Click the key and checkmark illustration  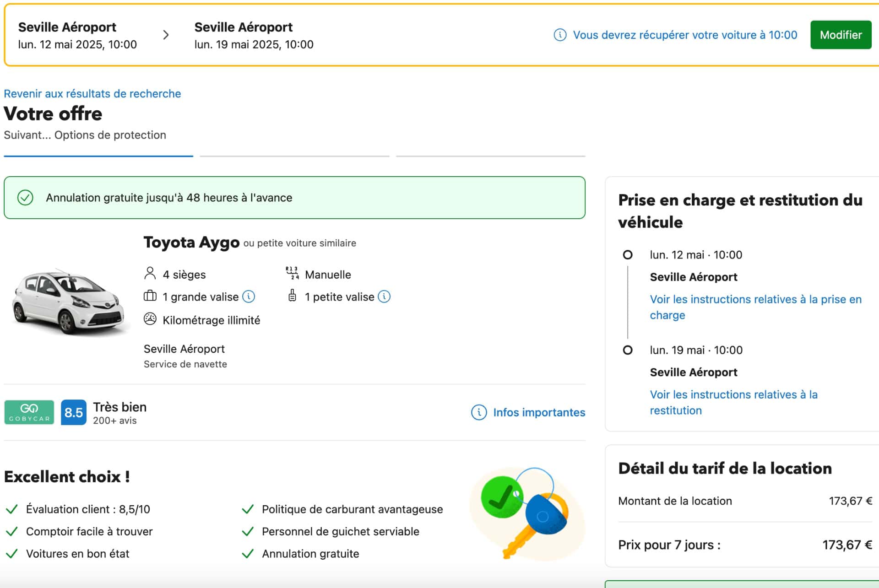526,513
